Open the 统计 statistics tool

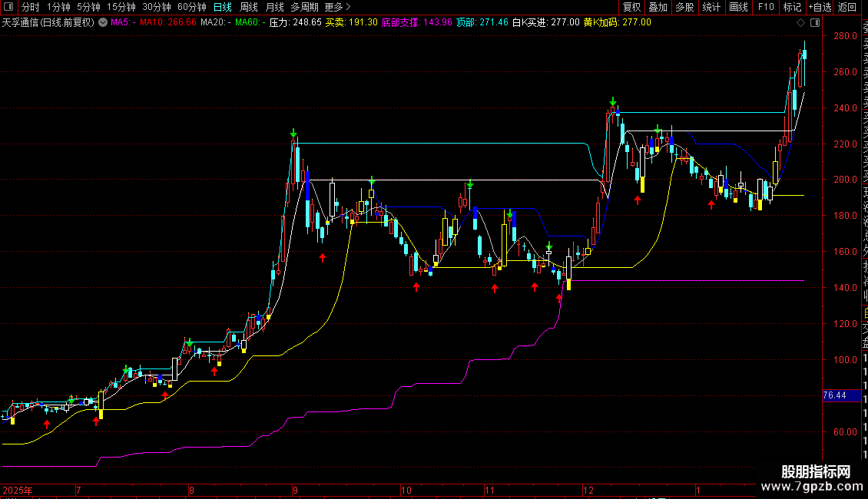click(711, 7)
